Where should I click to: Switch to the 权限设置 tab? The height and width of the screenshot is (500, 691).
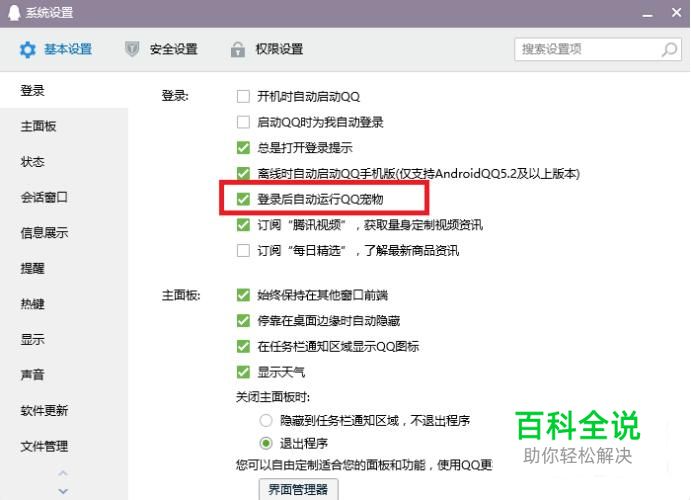tap(267, 49)
